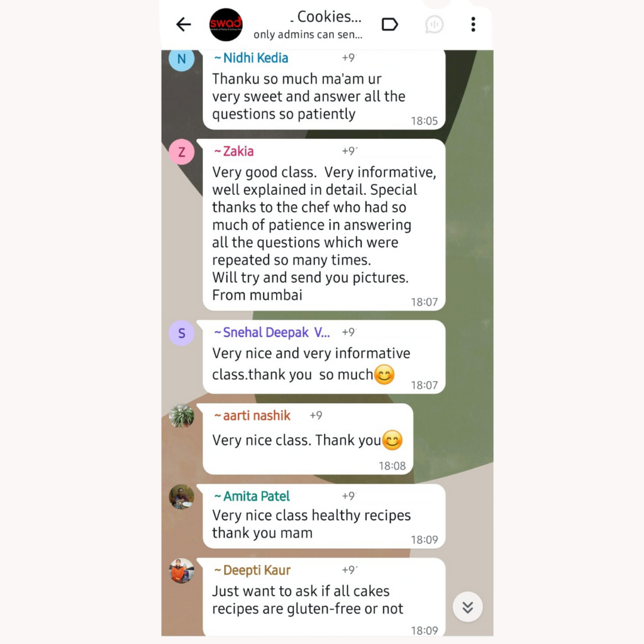Open the Swad group profile picture

tap(226, 24)
